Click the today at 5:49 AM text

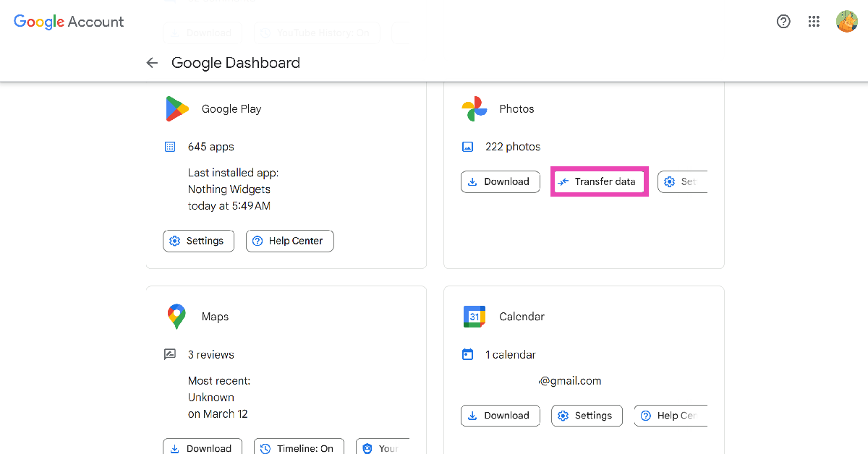[229, 206]
